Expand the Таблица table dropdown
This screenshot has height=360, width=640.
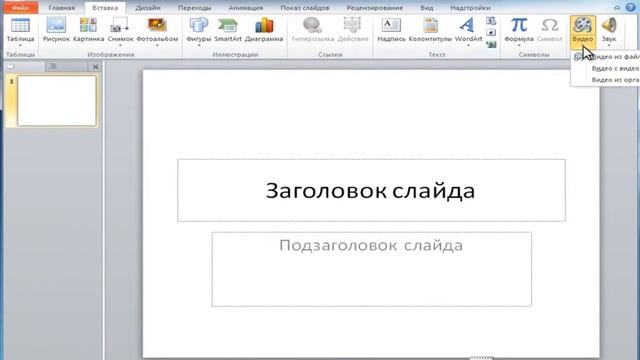(20, 45)
